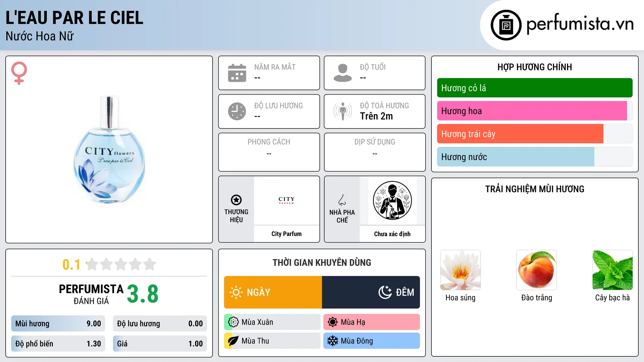
Task: Select the Đêm nighttime block
Action: click(371, 292)
